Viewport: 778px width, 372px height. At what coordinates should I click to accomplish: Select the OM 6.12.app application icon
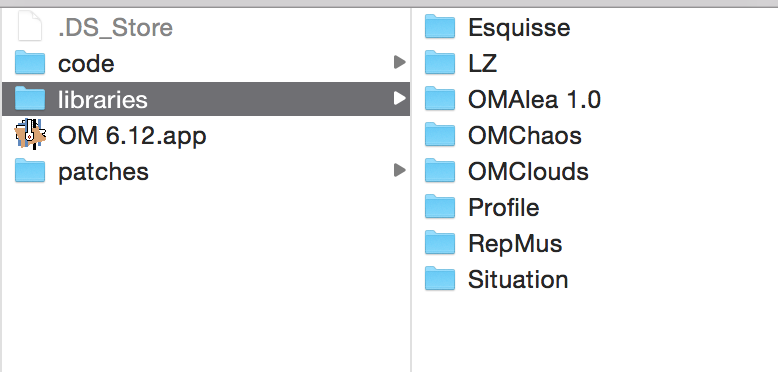click(x=30, y=135)
